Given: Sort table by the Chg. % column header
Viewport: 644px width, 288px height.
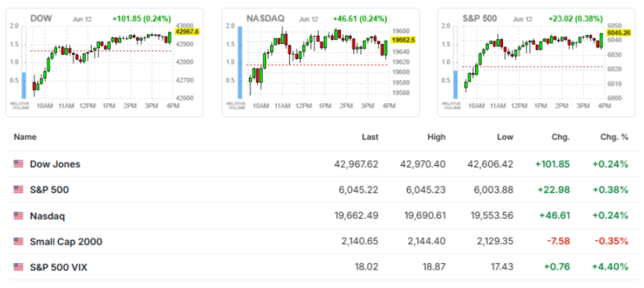Looking at the screenshot, I should point(615,137).
